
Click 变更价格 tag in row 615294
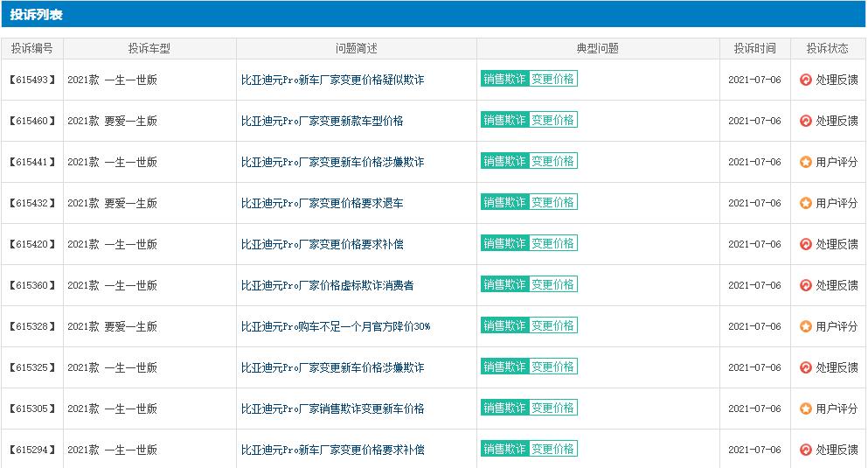coord(553,449)
